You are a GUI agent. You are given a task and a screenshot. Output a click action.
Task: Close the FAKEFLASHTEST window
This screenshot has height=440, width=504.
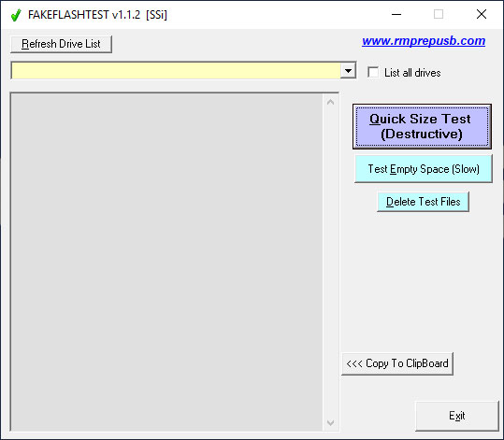point(482,14)
